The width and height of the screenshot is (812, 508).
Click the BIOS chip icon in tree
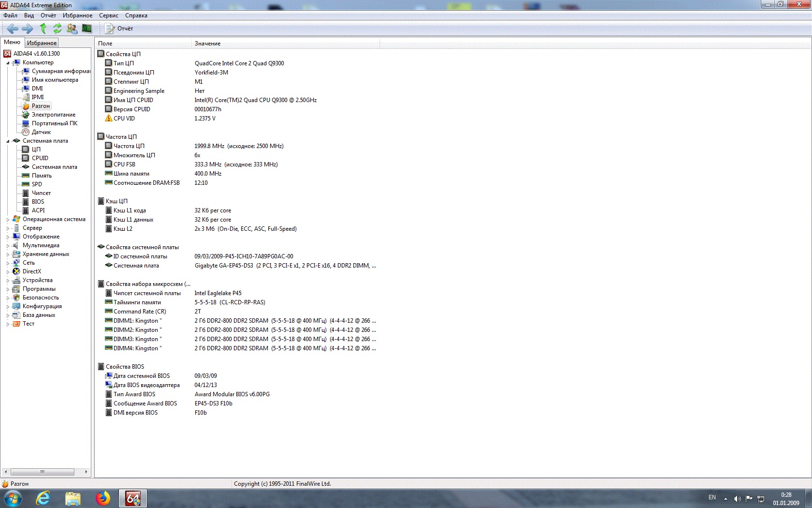[x=26, y=202]
